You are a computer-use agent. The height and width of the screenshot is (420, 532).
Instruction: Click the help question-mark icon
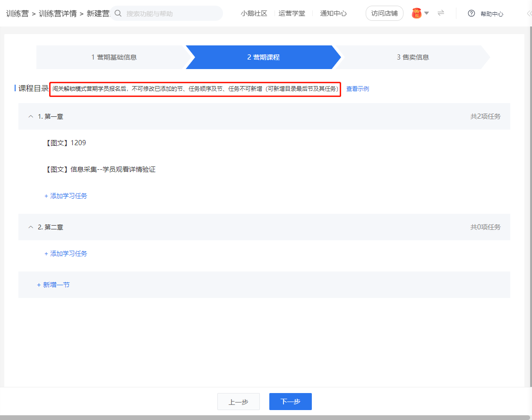point(471,14)
